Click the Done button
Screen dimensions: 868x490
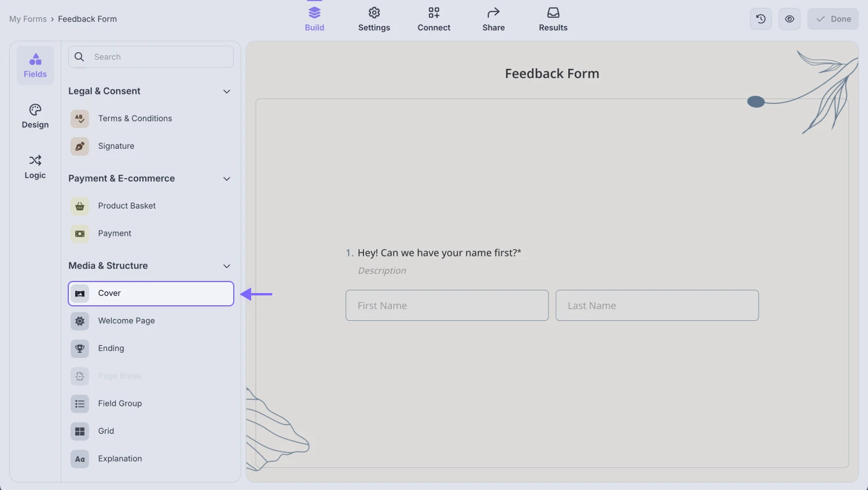tap(833, 19)
